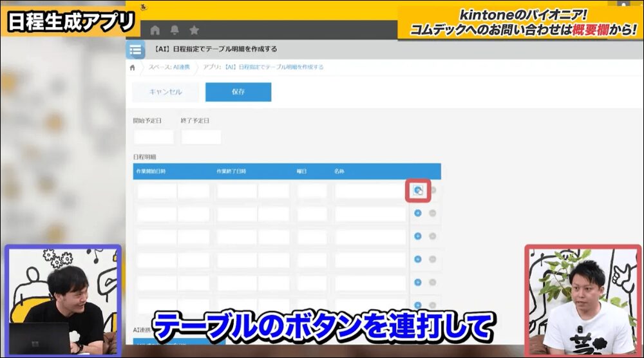Screen dimensions: 644x358
Task: Click the 終了予定日 date field
Action: pos(201,137)
